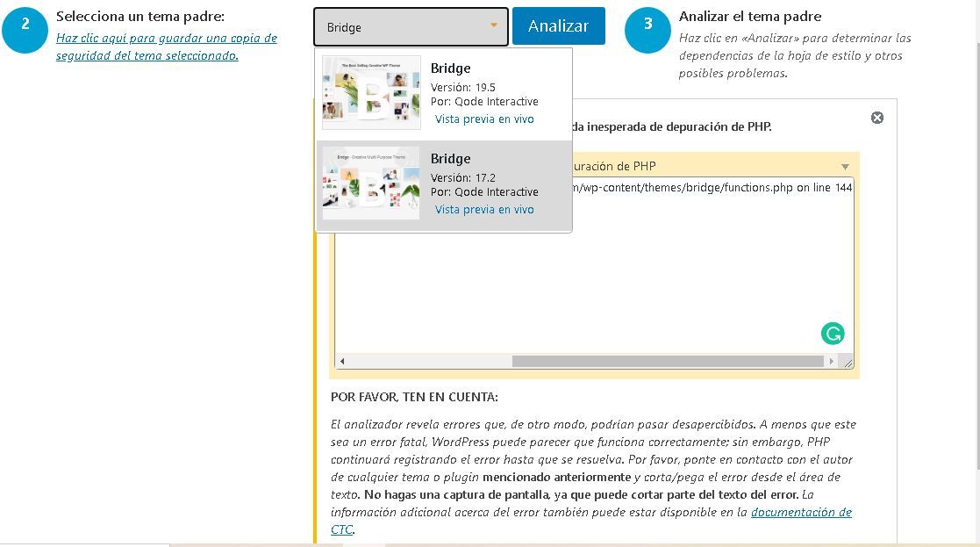The height and width of the screenshot is (547, 980).
Task: Collapse the depuración de PHP section arrow
Action: [845, 167]
